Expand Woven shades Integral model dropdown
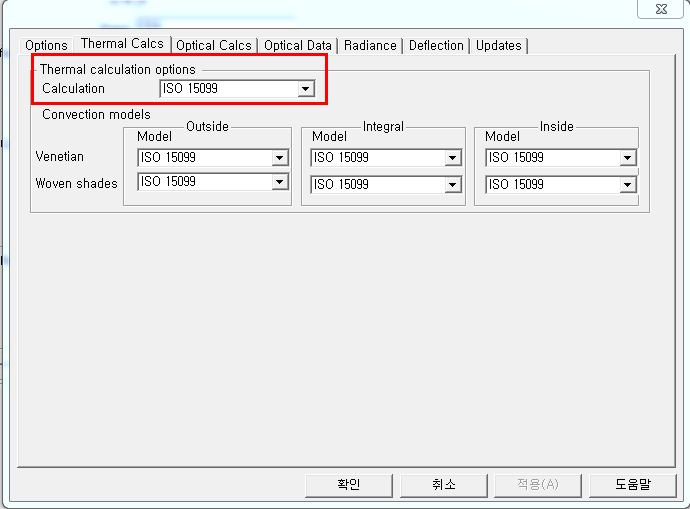The width and height of the screenshot is (690, 509). [x=453, y=185]
